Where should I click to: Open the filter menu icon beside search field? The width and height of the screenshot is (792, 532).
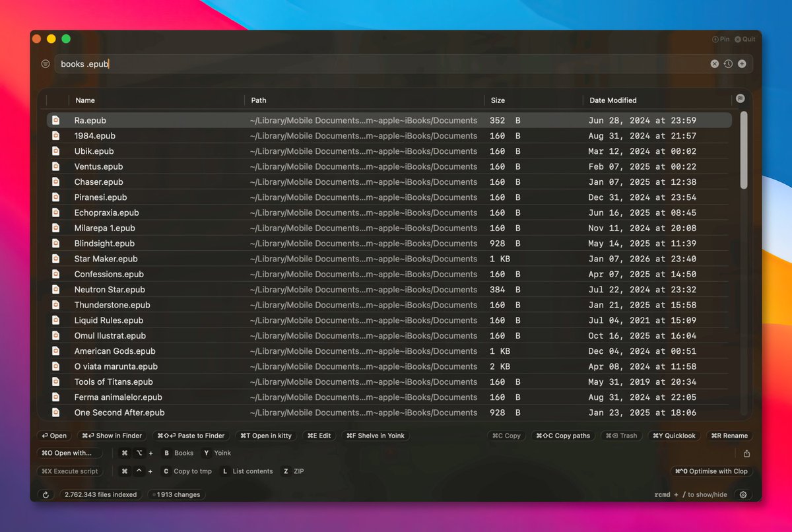click(x=45, y=64)
